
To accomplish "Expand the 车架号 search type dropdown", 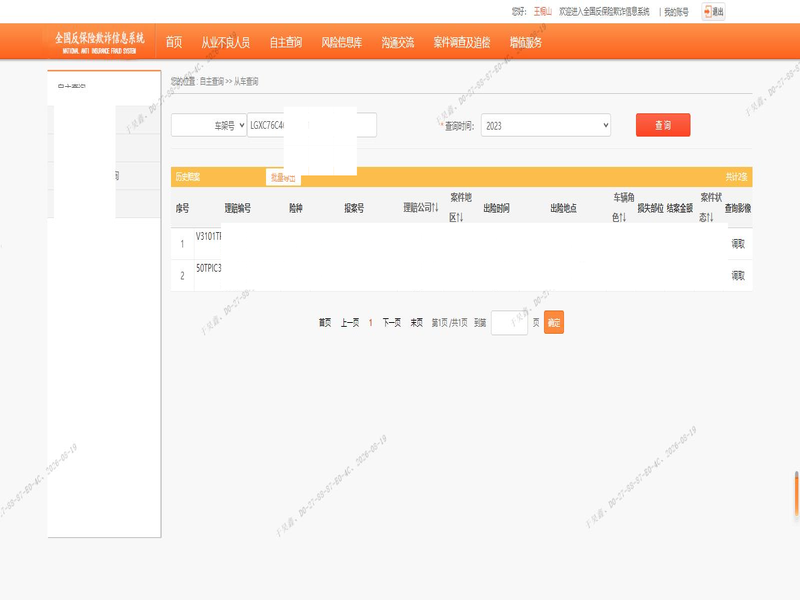I will pos(209,125).
